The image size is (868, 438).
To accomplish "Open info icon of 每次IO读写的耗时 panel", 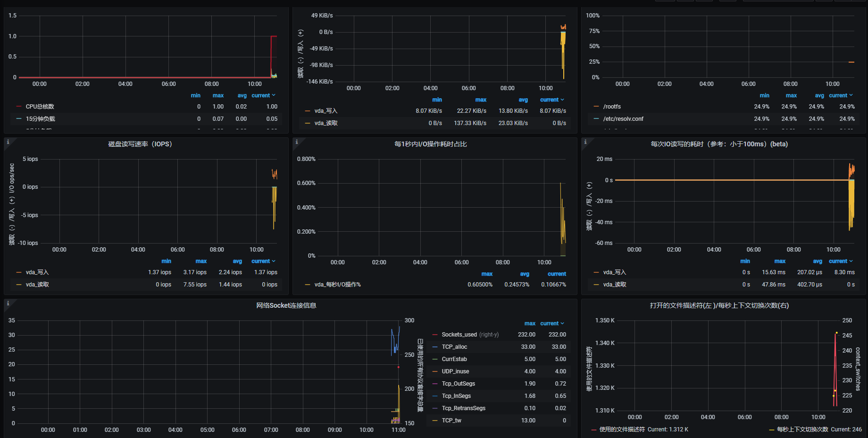I will [585, 142].
